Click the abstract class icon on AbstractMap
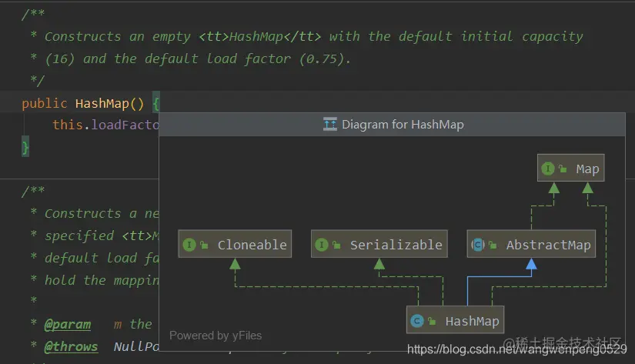This screenshot has height=364, width=635. (478, 245)
